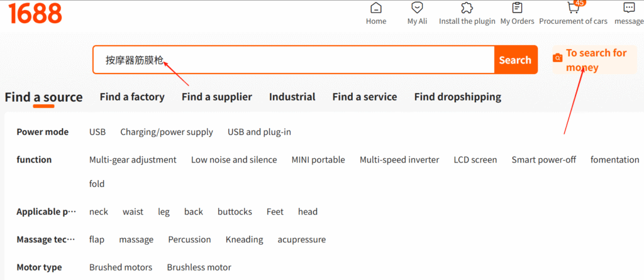Viewport: 644px width, 280px height.
Task: Open the My Ali face icon
Action: [x=418, y=8]
